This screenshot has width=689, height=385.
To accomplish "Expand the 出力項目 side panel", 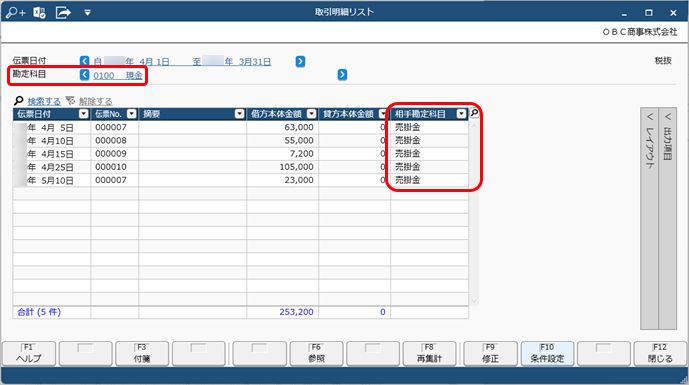I will pyautogui.click(x=667, y=218).
